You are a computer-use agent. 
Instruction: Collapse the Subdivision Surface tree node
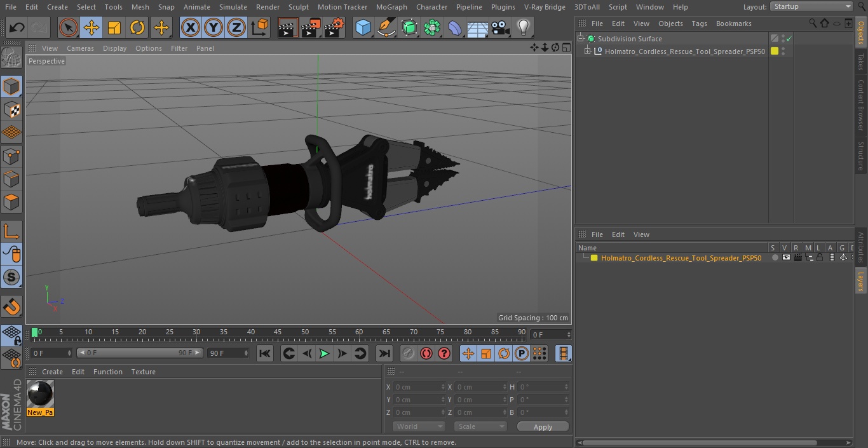[x=580, y=39]
